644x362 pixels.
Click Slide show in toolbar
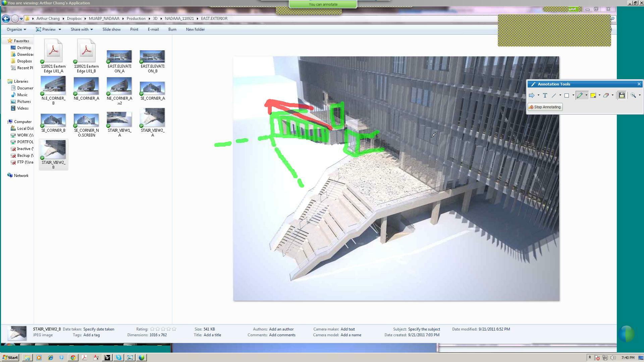[x=111, y=29]
